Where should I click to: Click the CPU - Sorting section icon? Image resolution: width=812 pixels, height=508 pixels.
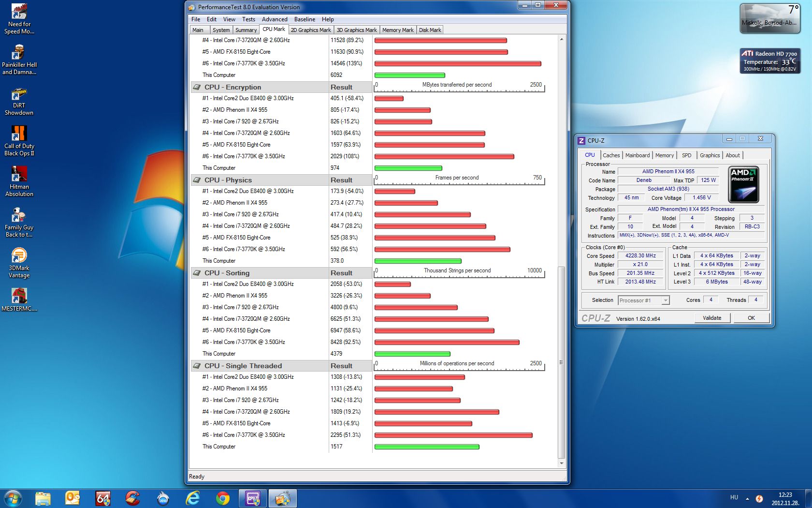click(197, 273)
